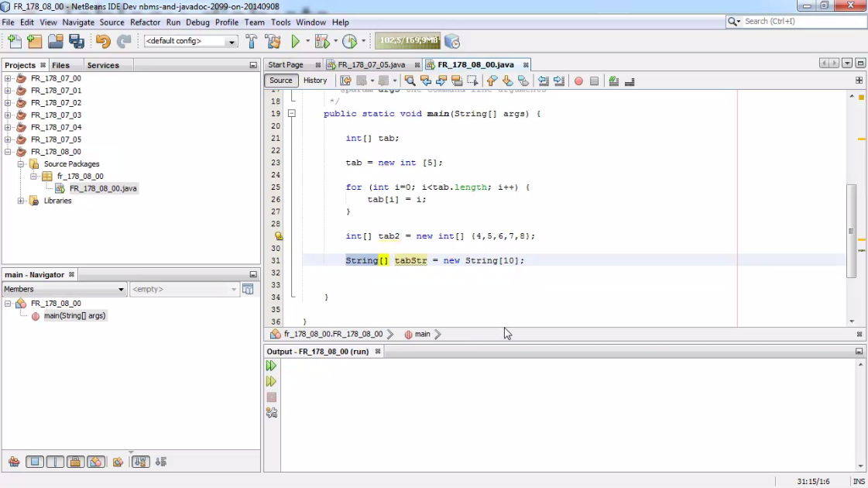This screenshot has width=868, height=488.
Task: Toggle Show Static Members filter in Navigator
Action: point(54,462)
